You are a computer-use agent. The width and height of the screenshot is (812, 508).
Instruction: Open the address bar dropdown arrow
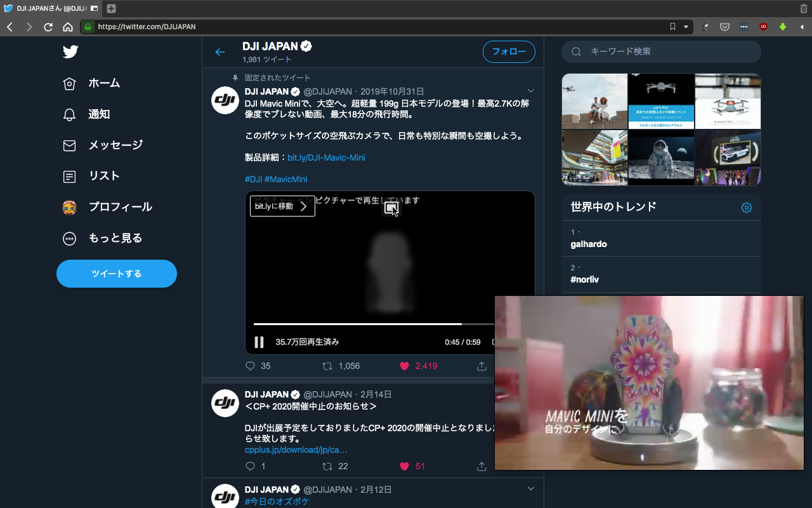click(x=686, y=27)
